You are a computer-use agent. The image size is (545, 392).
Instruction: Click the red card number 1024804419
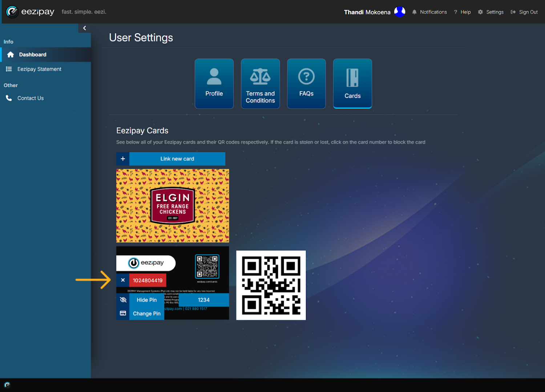(148, 280)
